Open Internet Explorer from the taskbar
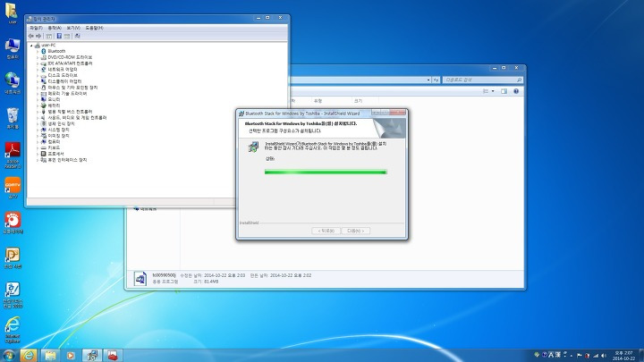Screen dimensions: 644x362 click(29, 356)
